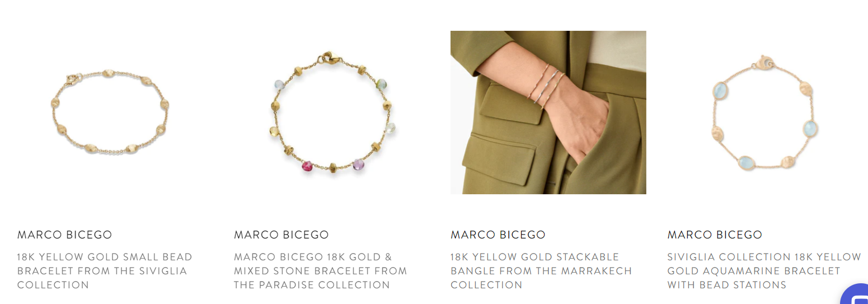This screenshot has width=868, height=304.
Task: Click the clasp on aquamarine bracelet image
Action: pos(764,62)
